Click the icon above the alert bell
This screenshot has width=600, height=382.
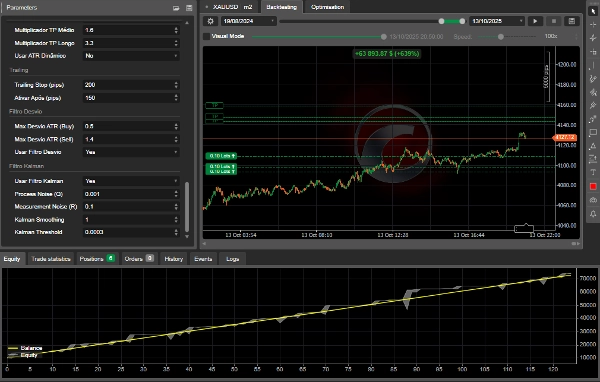coord(593,200)
